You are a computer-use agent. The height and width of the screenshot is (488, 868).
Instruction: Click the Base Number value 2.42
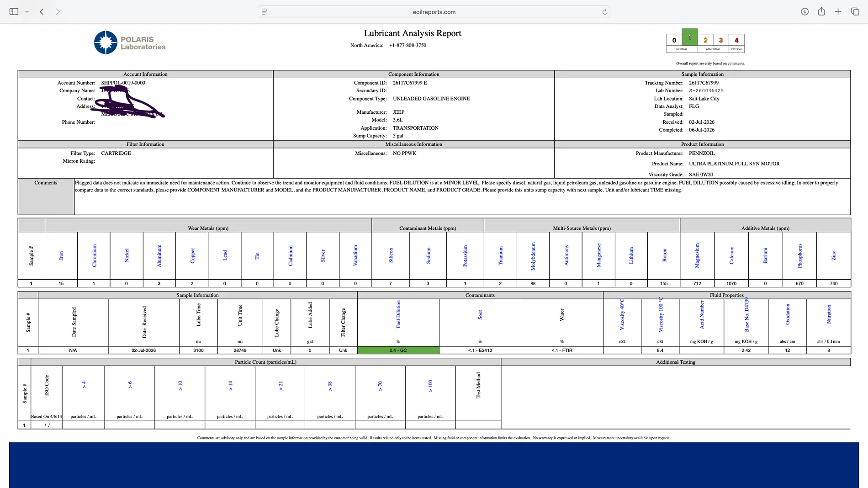(x=746, y=350)
